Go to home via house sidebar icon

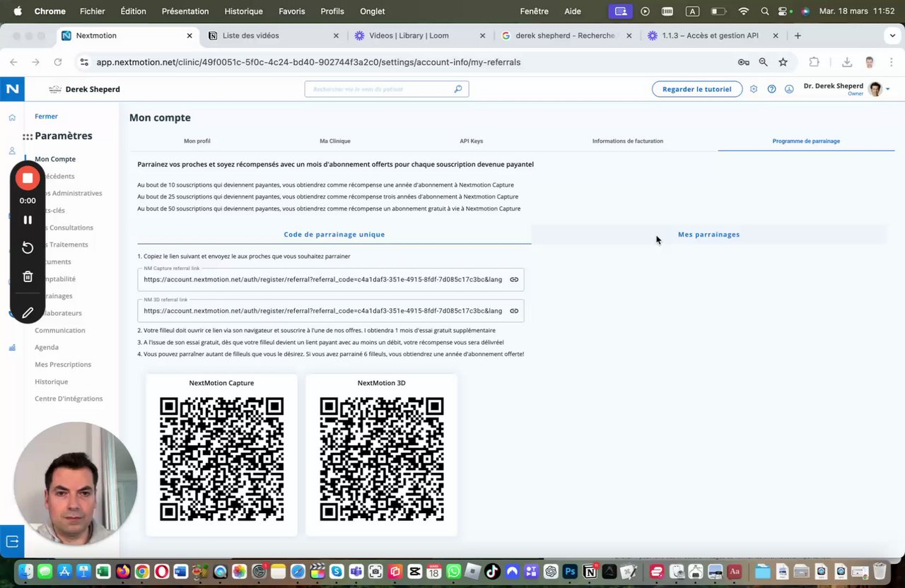pyautogui.click(x=12, y=117)
